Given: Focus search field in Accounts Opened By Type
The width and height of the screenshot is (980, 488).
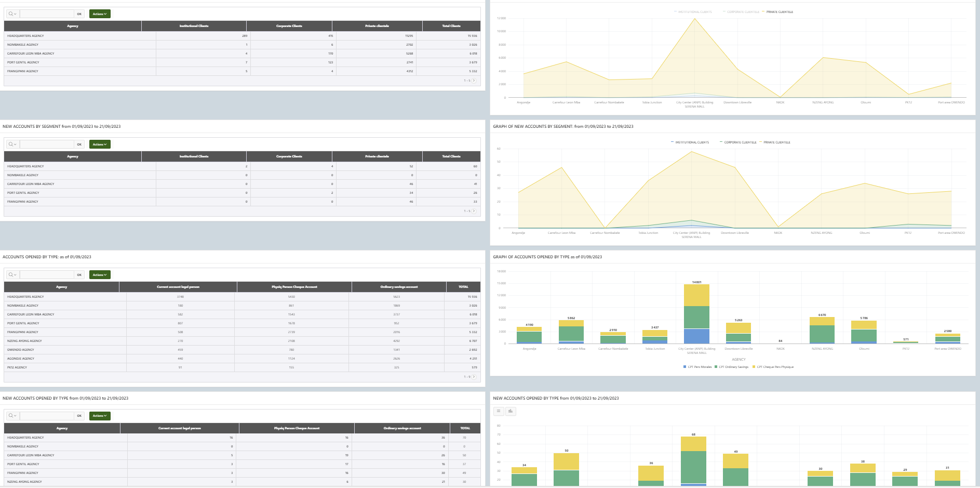Looking at the screenshot, I should (x=47, y=275).
